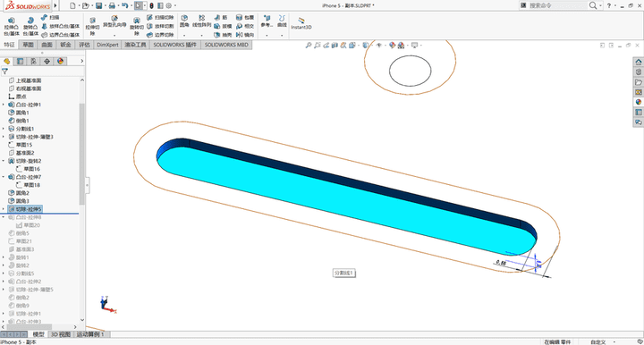Screen dimensions: 644x345
Task: Switch to the DimXpert ribbon tab
Action: pos(107,45)
